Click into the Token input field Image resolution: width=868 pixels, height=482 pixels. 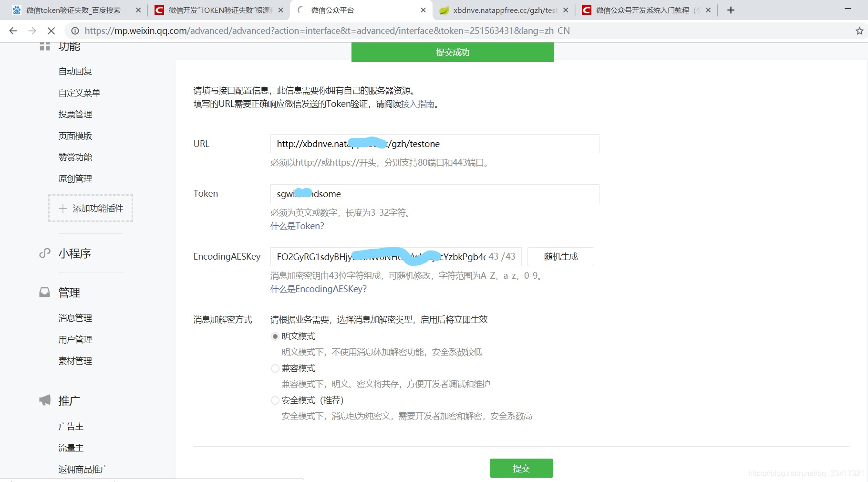coord(434,194)
